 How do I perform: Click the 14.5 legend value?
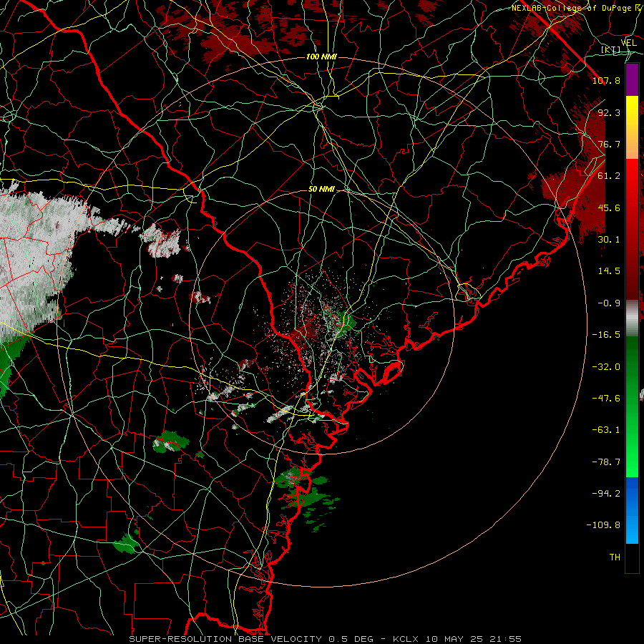click(609, 271)
